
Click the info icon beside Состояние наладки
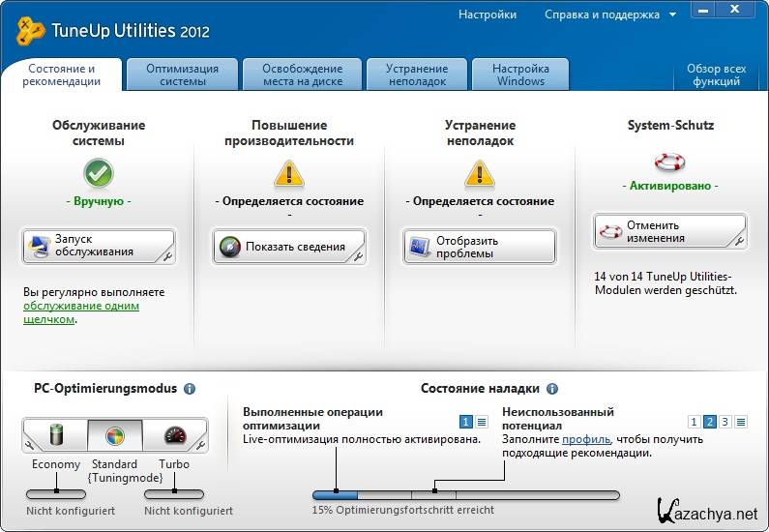[552, 389]
